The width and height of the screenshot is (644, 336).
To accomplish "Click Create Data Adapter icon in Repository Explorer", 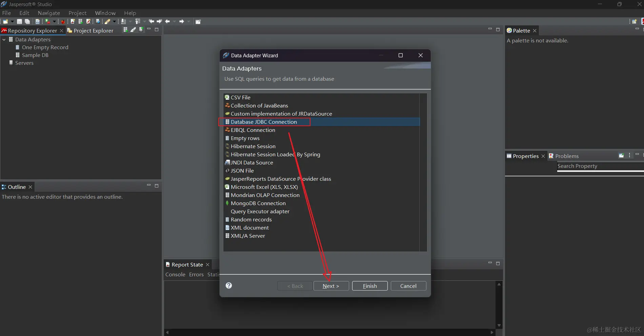I will (125, 30).
